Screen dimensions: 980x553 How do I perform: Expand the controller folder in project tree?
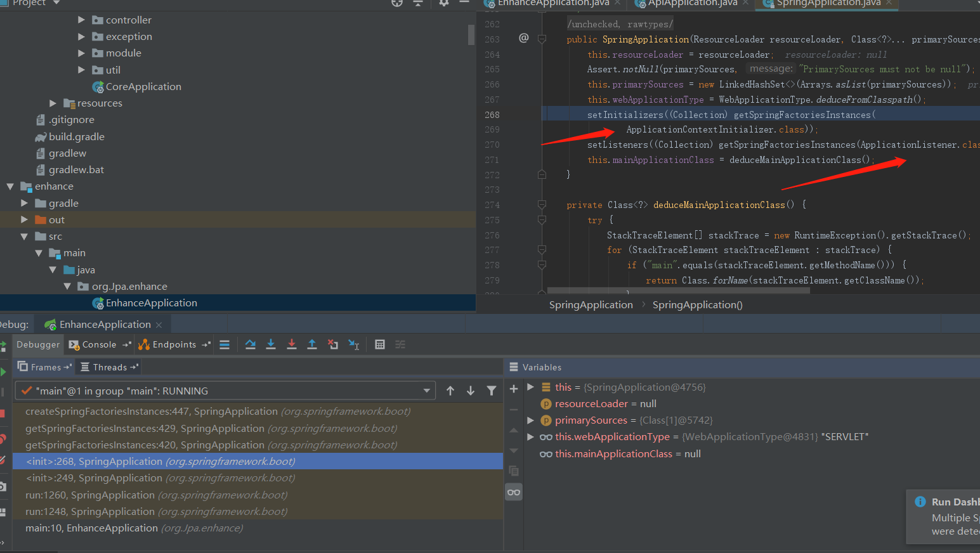81,20
